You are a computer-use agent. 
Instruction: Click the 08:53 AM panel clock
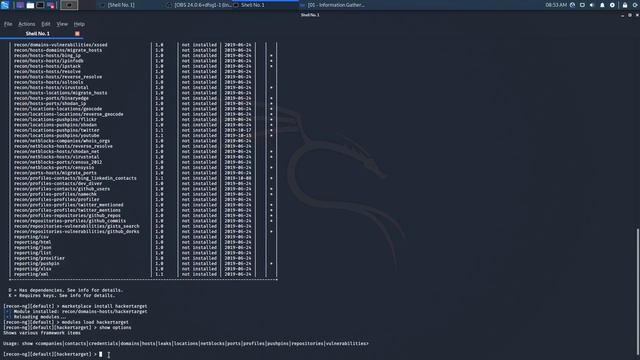point(556,5)
